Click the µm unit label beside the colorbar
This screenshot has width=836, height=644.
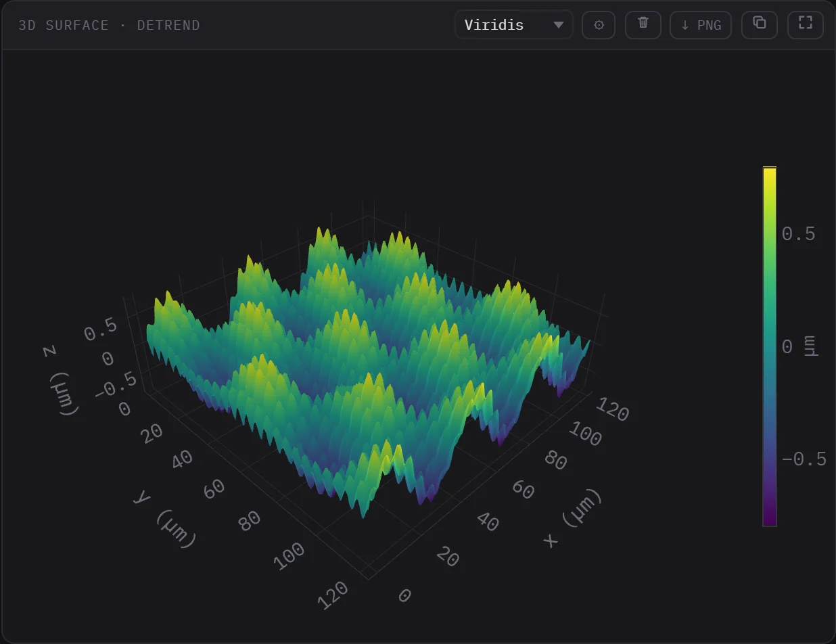811,346
